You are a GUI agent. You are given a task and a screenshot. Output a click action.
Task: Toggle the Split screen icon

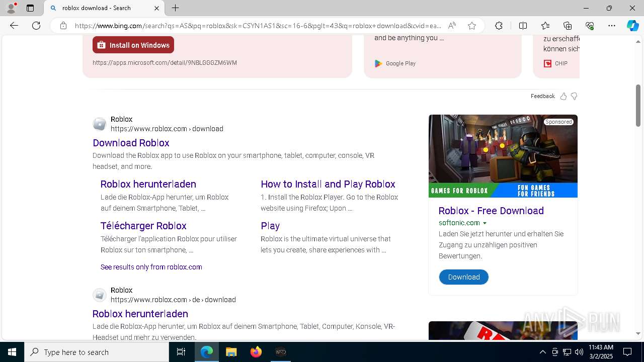click(x=523, y=26)
